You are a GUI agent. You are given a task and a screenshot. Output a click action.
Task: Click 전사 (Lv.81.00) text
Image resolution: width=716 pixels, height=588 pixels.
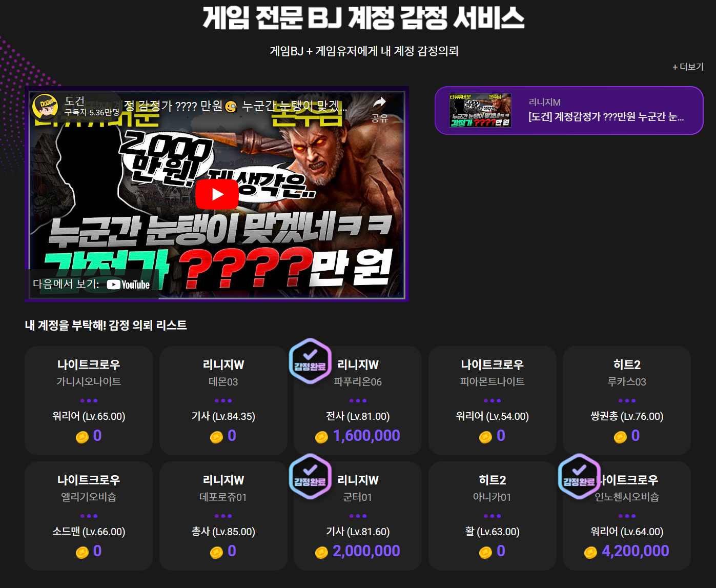pos(358,416)
